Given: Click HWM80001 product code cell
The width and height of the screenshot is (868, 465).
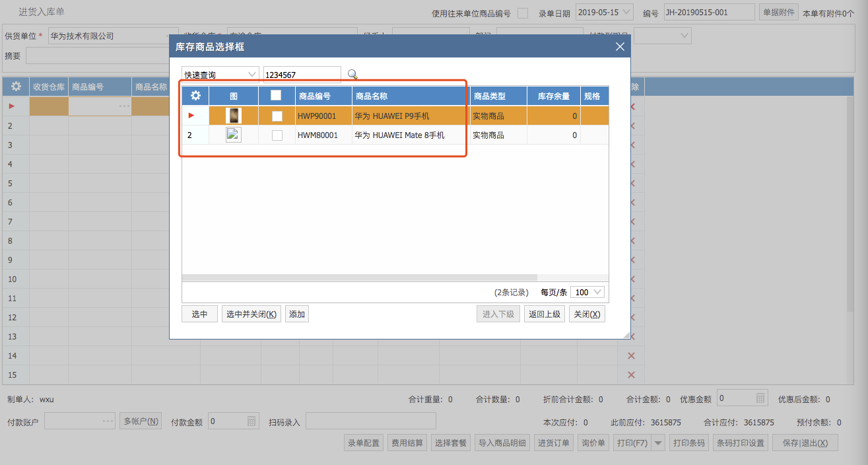Looking at the screenshot, I should [323, 135].
